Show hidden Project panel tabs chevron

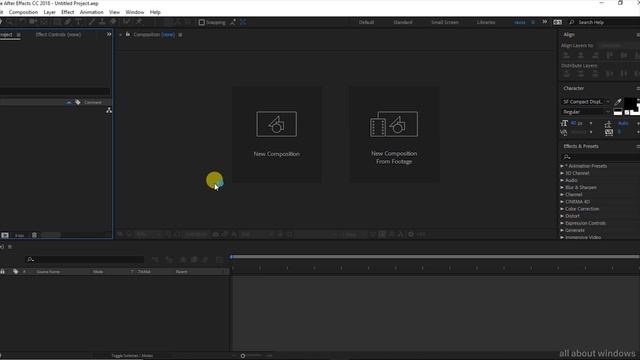point(109,34)
